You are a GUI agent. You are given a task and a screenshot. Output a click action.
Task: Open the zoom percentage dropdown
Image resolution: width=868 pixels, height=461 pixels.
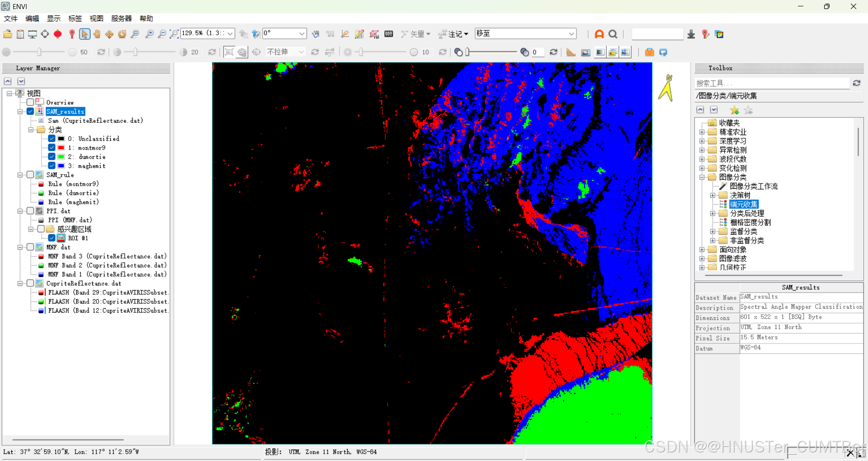coord(230,34)
